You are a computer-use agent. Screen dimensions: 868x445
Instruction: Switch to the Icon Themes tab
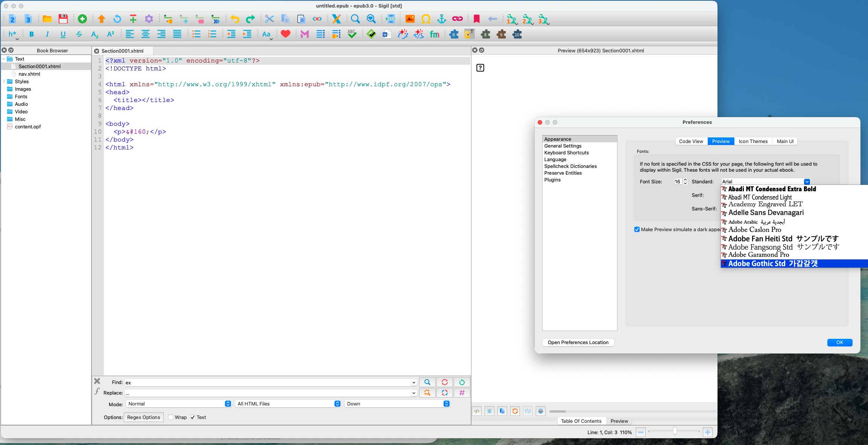[753, 141]
